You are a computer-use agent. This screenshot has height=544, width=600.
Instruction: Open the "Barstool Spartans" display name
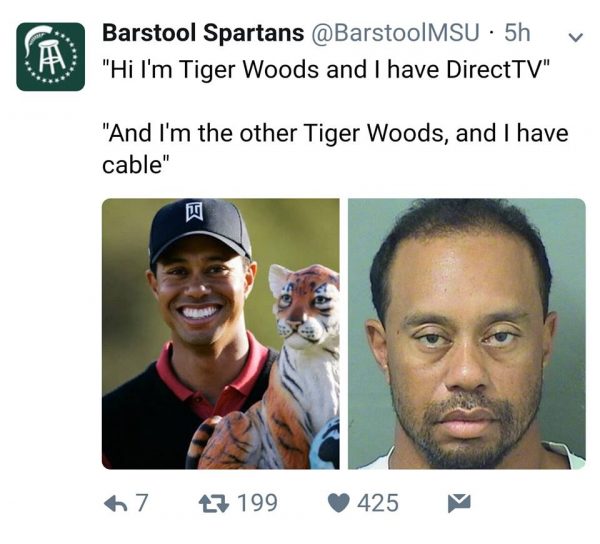[203, 33]
